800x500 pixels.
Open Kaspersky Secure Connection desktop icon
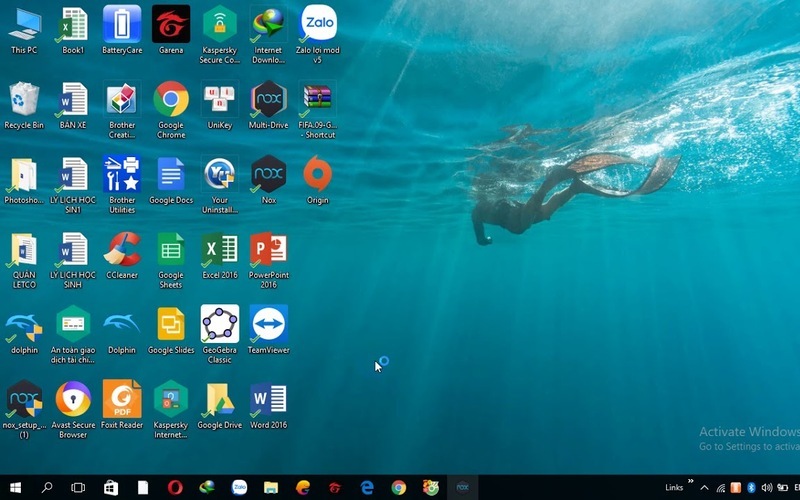(220, 35)
